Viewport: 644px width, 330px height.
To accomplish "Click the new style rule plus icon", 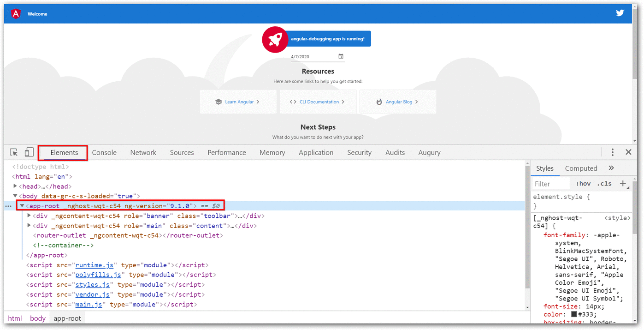I will click(623, 184).
